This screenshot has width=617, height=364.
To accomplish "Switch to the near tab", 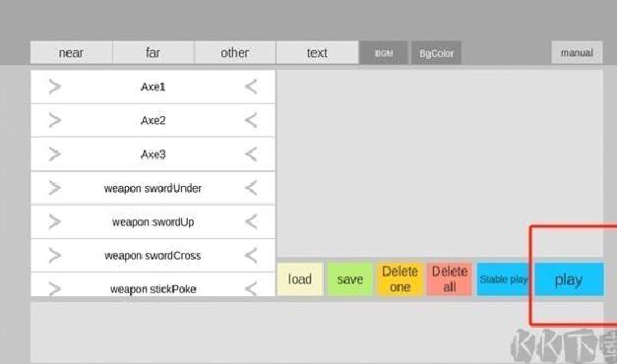I will [71, 53].
